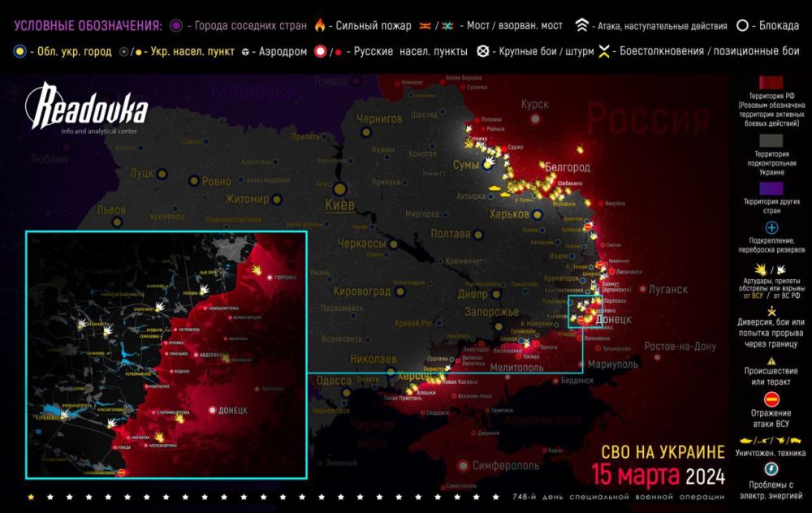Screen dimensions: 812x513
Task: Click the blue reinforcement plus icon
Action: pos(771,228)
